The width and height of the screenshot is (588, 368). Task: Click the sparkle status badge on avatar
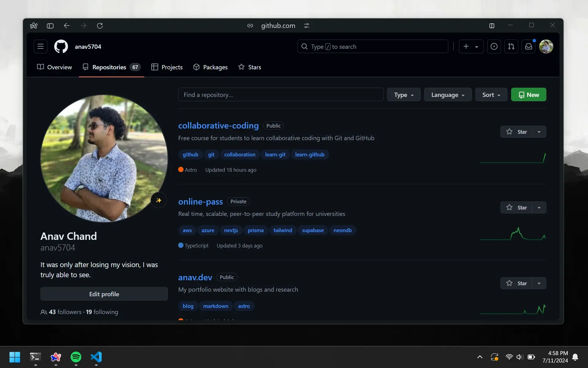[x=159, y=200]
